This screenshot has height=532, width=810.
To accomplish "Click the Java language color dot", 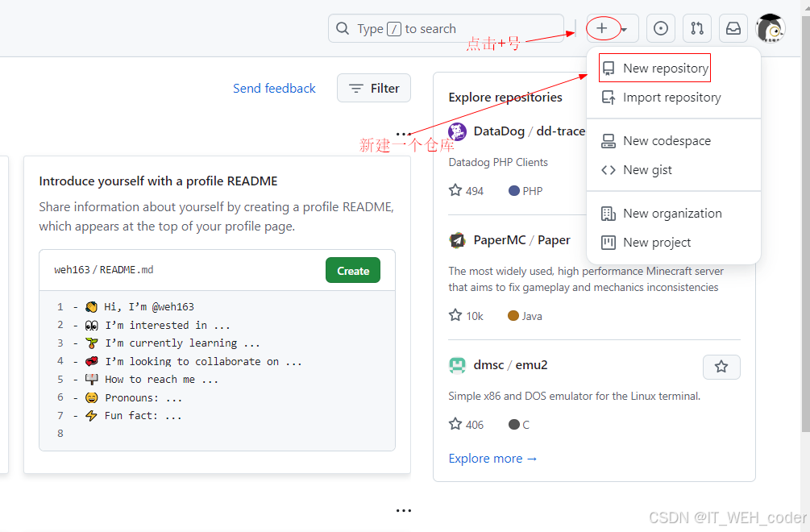I will pos(513,316).
